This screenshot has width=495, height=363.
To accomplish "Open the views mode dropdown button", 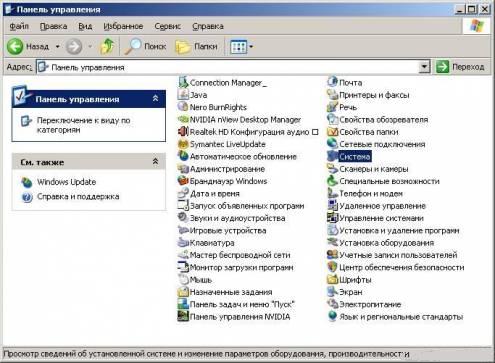I will tap(242, 47).
